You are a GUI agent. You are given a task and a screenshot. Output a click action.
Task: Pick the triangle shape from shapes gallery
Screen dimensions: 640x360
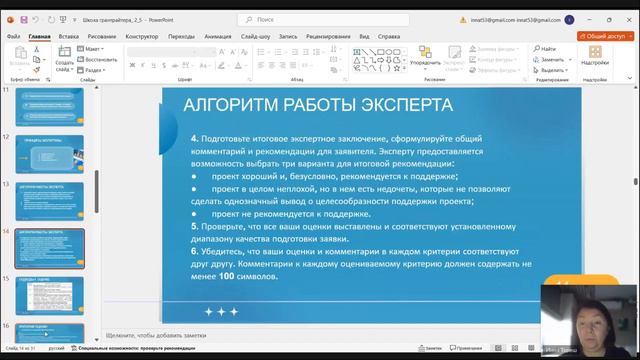pyautogui.click(x=356, y=60)
